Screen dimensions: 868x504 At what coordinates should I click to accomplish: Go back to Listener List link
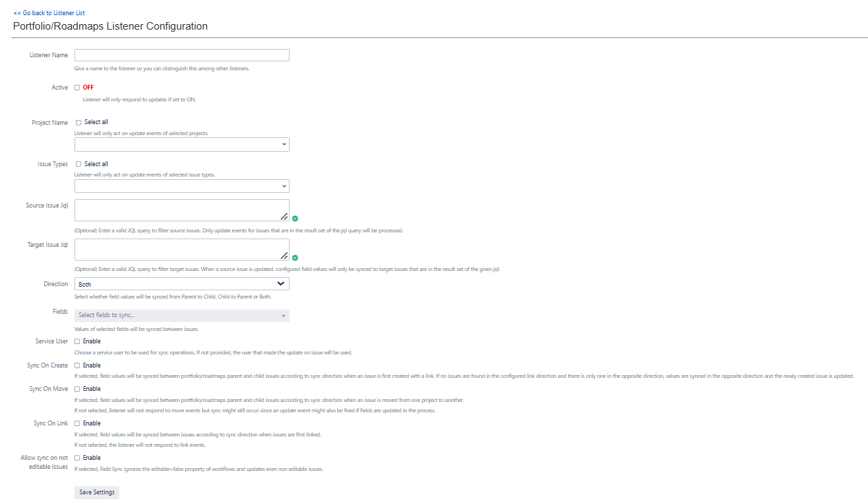[49, 13]
